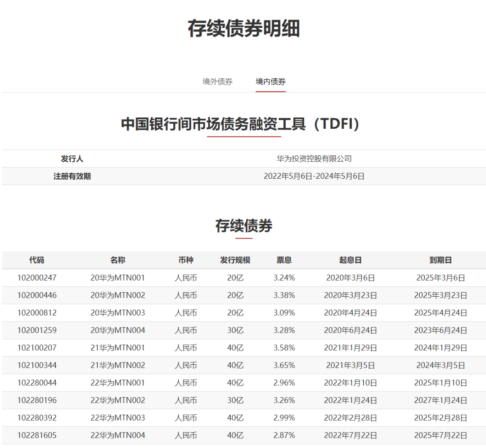Select the 境内债券 tab
The width and height of the screenshot is (486, 448).
pyautogui.click(x=270, y=81)
